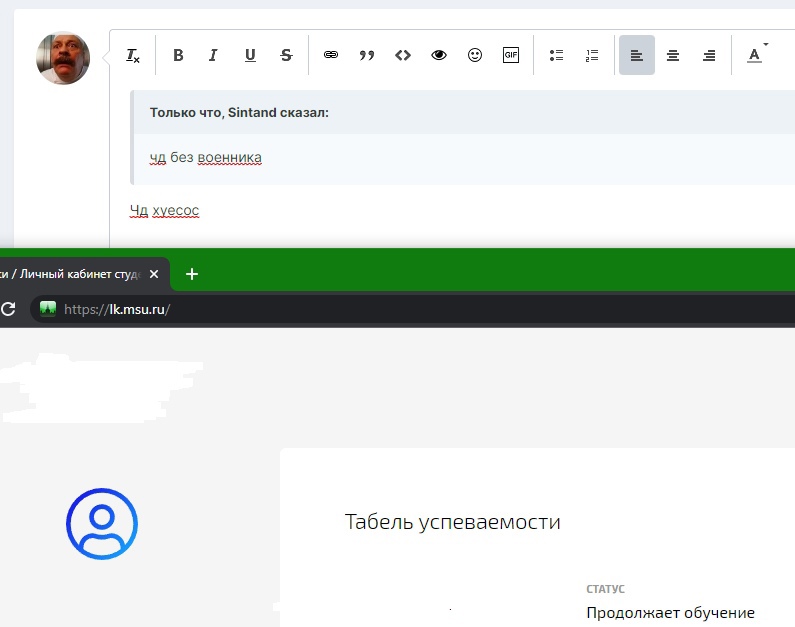This screenshot has width=795, height=627.
Task: Center align the text
Action: [673, 56]
